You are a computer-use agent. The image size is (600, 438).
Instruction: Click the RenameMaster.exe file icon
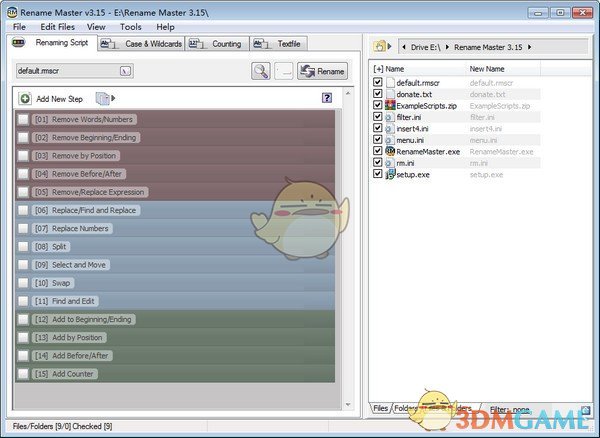[x=390, y=151]
